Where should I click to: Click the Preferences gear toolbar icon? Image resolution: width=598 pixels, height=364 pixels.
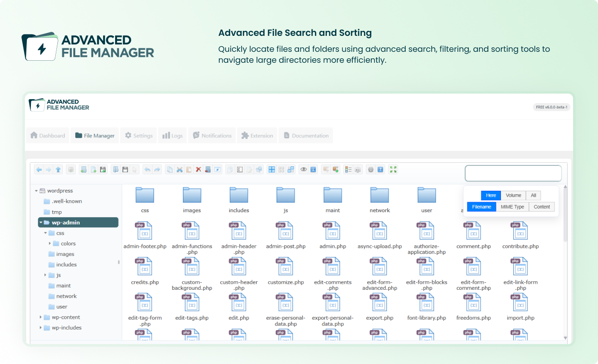[x=371, y=170]
